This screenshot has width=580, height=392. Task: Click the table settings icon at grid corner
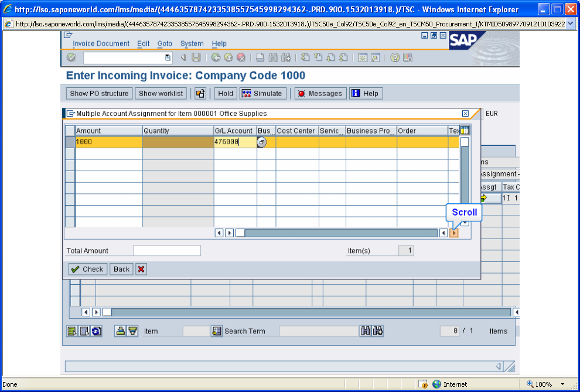click(x=465, y=130)
